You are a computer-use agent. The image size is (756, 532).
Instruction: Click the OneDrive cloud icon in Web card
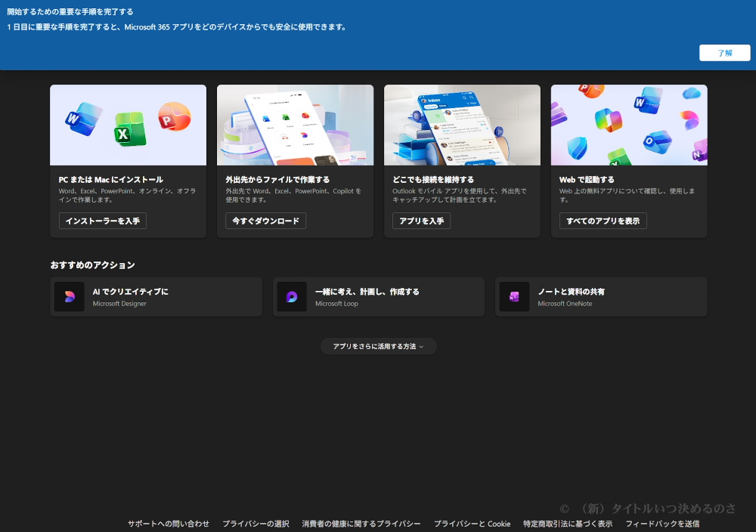[x=692, y=93]
